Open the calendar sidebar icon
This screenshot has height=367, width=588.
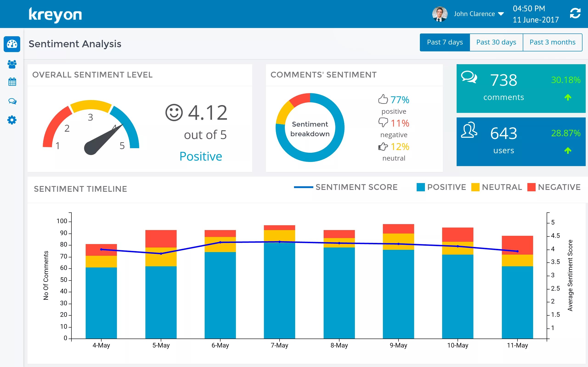click(x=12, y=82)
